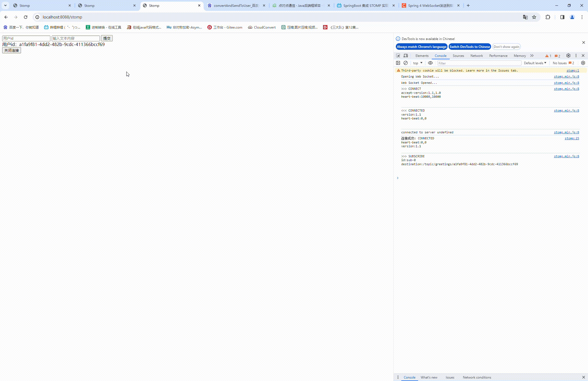Viewport: 588px width, 381px height.
Task: Click the 用户Id input field
Action: pos(26,38)
